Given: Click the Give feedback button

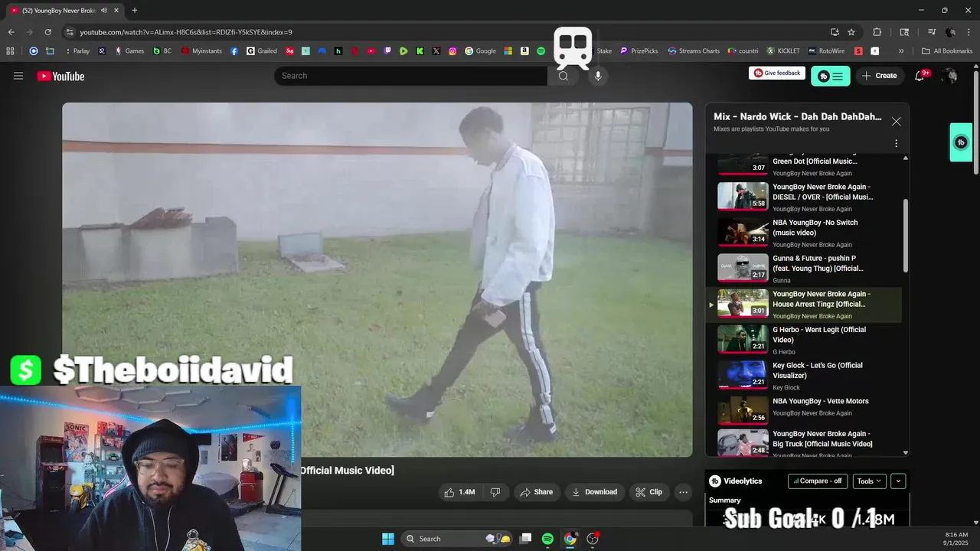Looking at the screenshot, I should [x=777, y=73].
